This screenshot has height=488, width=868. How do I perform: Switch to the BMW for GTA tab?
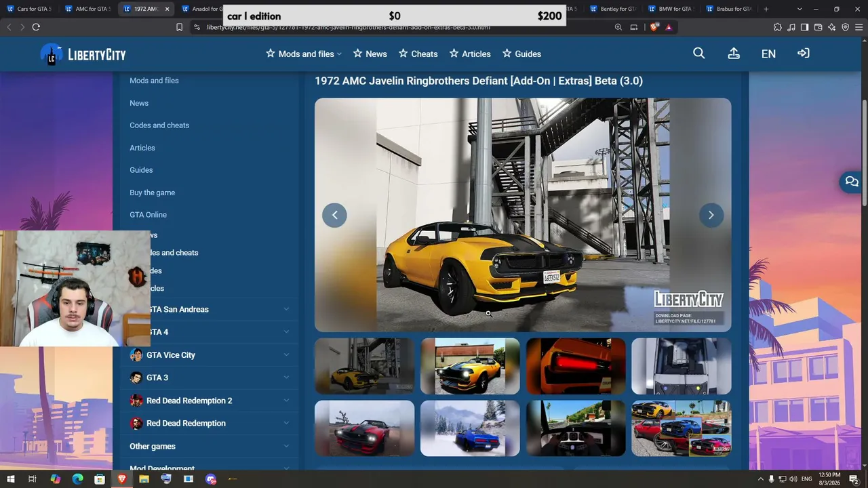tap(671, 9)
